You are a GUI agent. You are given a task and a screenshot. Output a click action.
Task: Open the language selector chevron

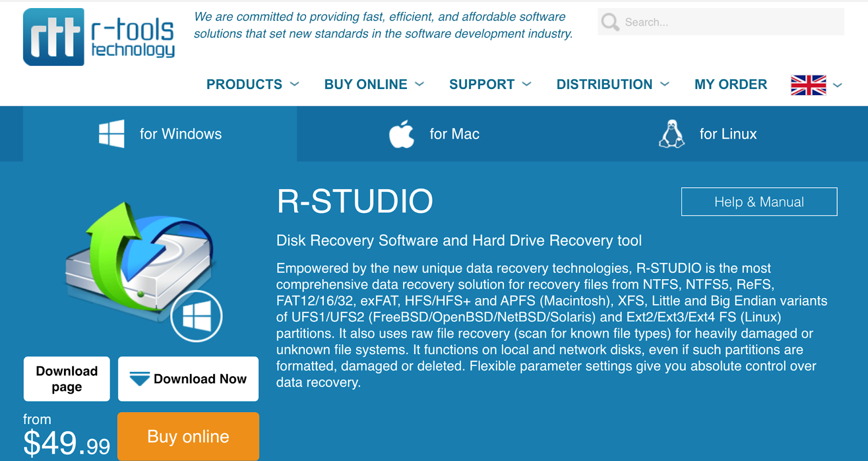tap(838, 85)
